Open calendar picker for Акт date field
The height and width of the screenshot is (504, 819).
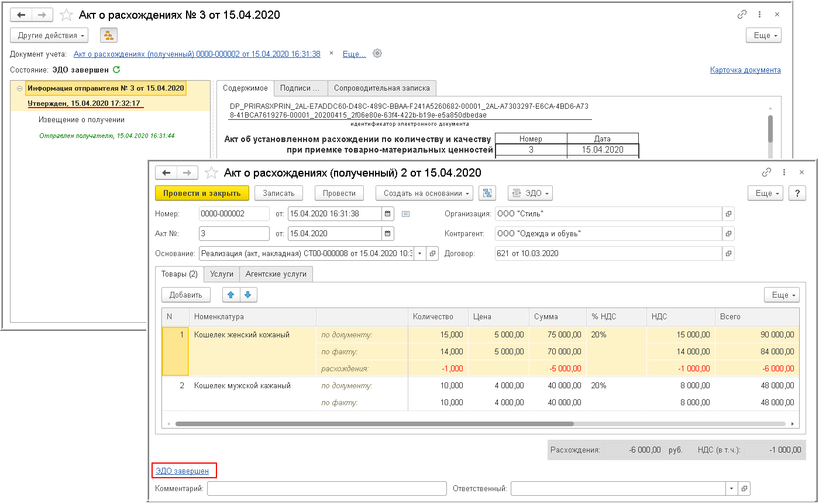(x=387, y=233)
